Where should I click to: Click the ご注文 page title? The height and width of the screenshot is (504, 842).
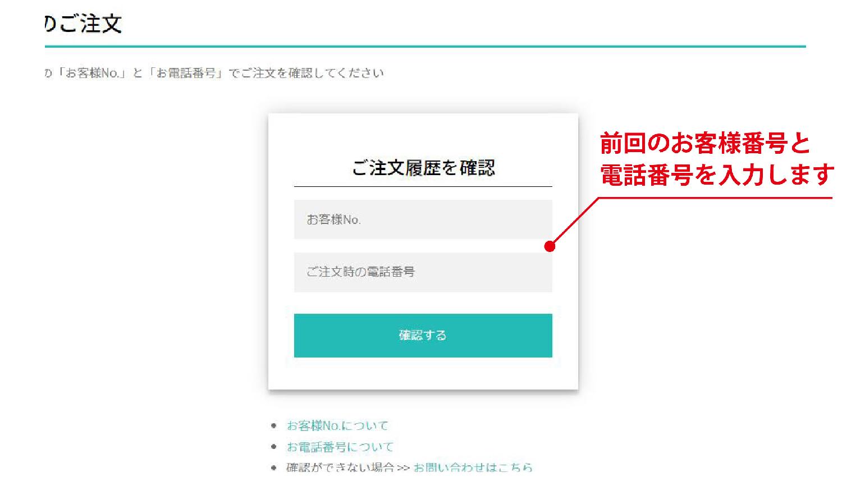(x=83, y=24)
